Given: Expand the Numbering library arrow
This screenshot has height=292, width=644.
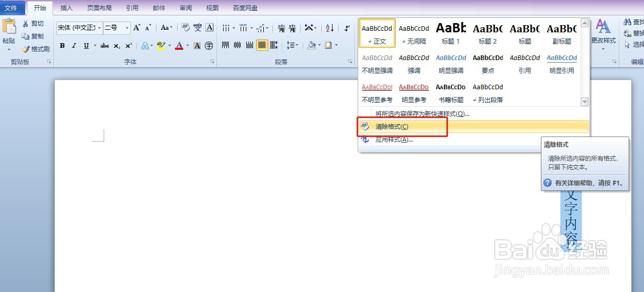Looking at the screenshot, I should coord(251,28).
